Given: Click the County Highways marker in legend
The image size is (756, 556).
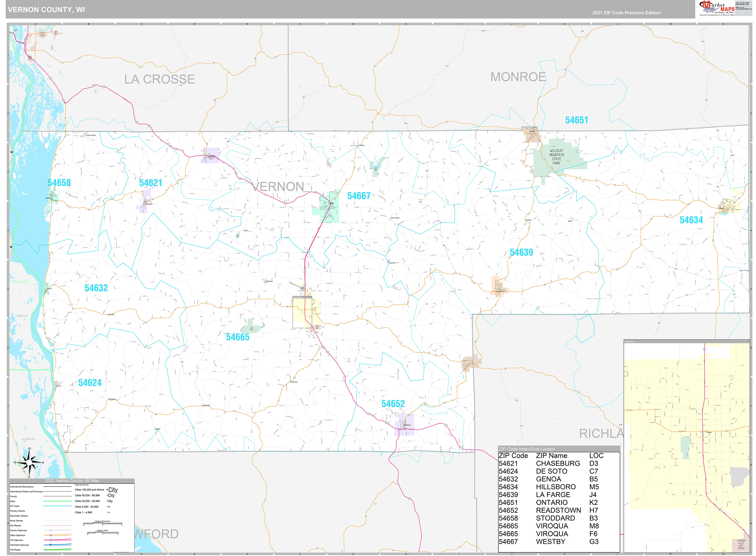Looking at the screenshot, I should click(51, 530).
